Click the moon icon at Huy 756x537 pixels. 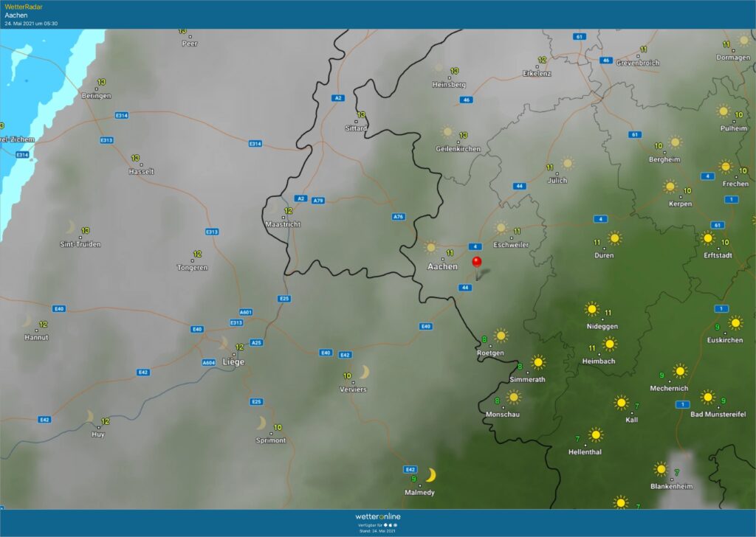(89, 416)
